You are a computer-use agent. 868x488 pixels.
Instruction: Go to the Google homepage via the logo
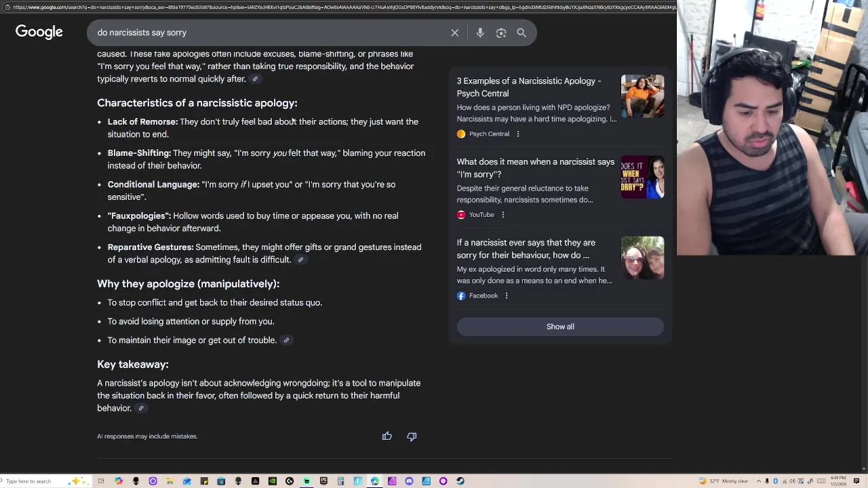pos(39,32)
